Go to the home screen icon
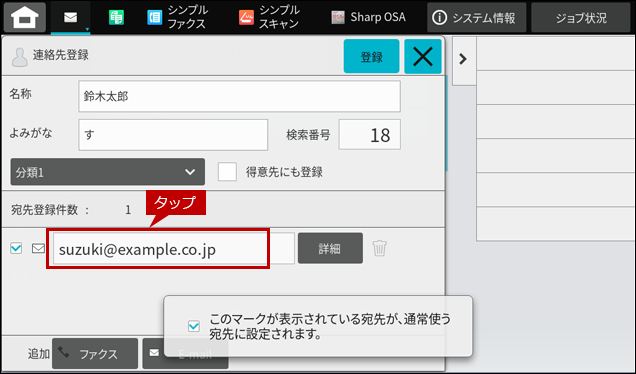 pyautogui.click(x=24, y=17)
